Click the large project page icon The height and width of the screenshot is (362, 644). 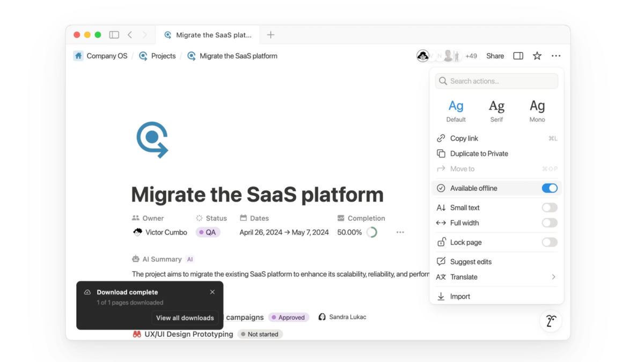[152, 139]
